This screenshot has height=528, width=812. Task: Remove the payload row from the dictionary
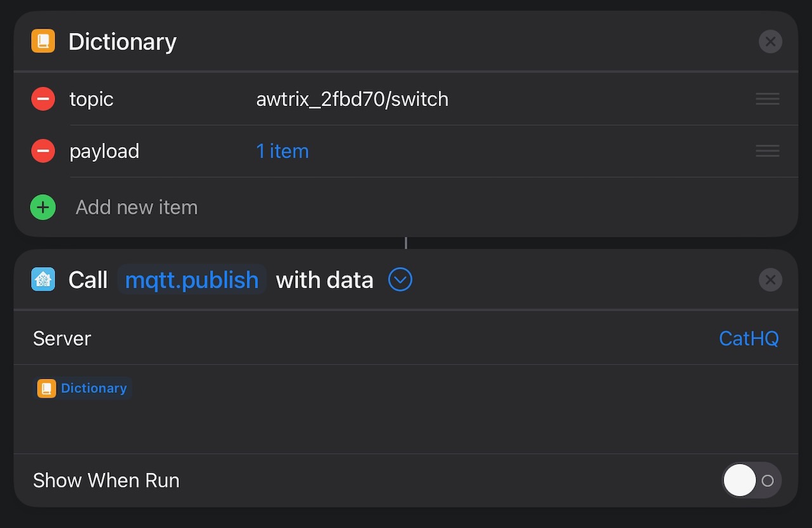(43, 151)
